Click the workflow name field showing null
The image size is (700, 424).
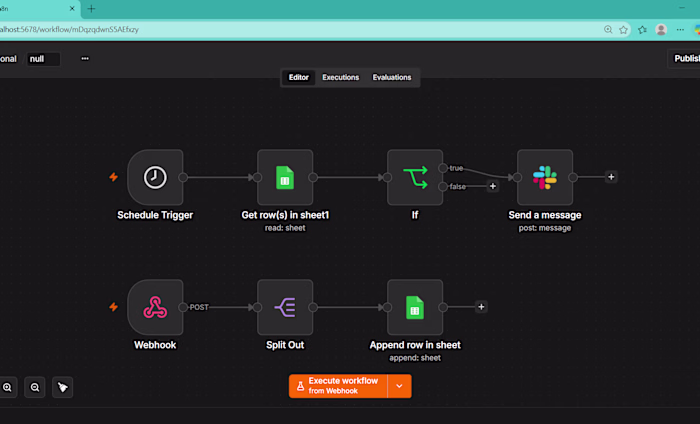tap(43, 59)
